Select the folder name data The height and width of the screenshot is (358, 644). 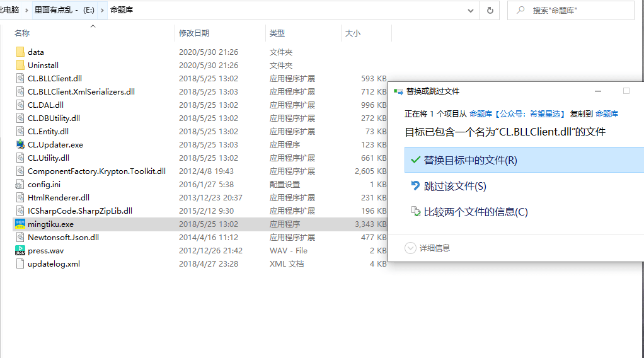(36, 52)
